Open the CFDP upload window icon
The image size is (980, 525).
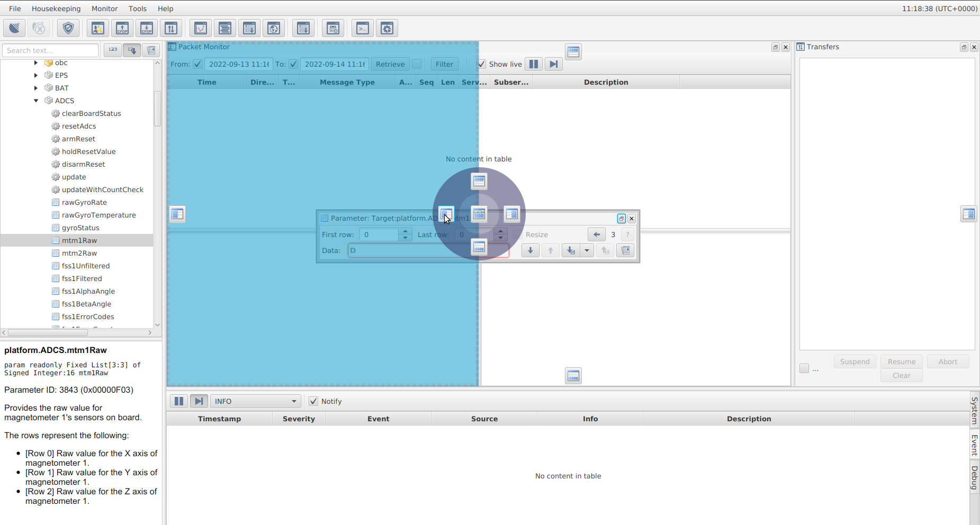122,28
